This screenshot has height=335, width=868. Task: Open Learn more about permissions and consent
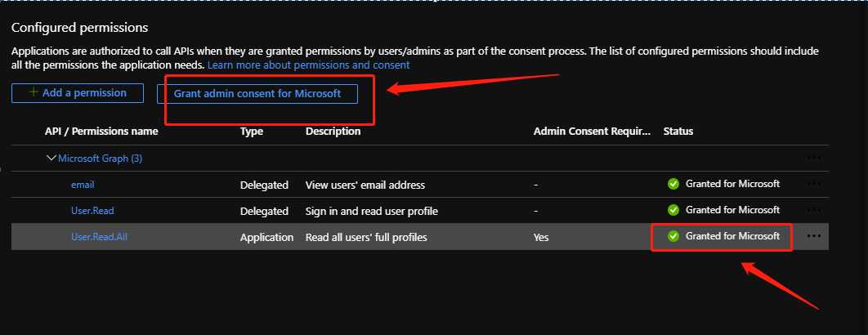click(x=308, y=65)
